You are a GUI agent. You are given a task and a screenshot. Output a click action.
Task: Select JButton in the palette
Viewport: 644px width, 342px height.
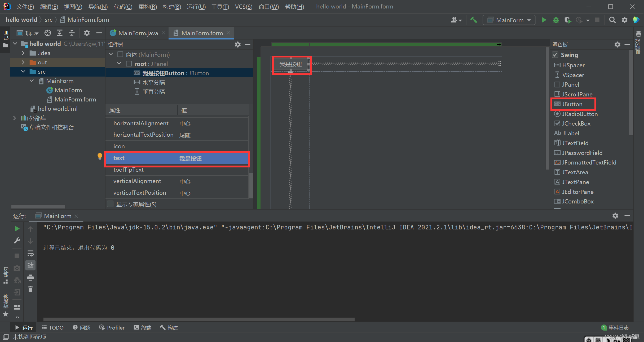(x=572, y=104)
